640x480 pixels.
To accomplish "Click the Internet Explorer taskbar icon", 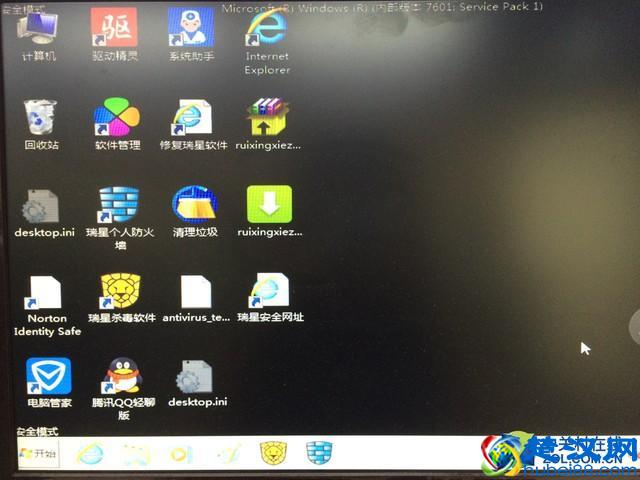I will tap(90, 453).
